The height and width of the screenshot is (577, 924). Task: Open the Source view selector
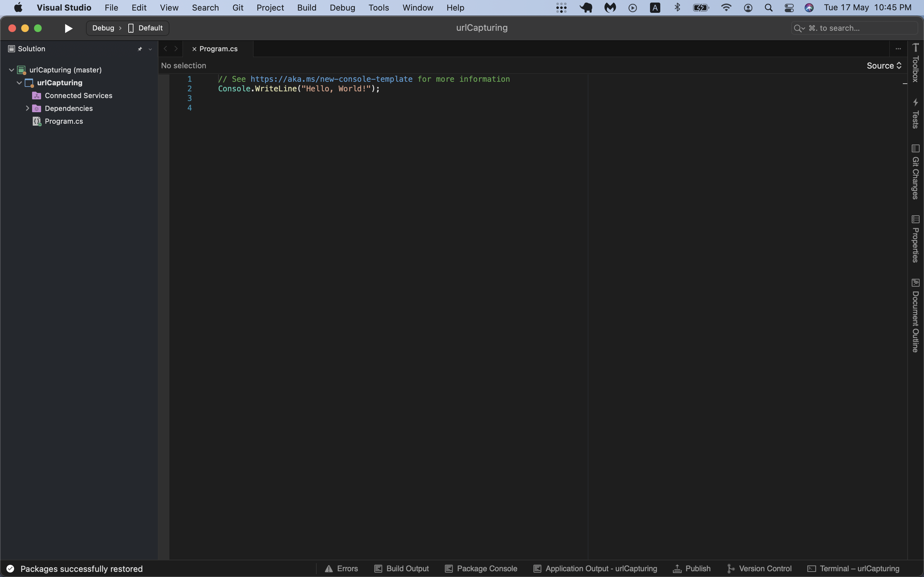[x=884, y=65]
